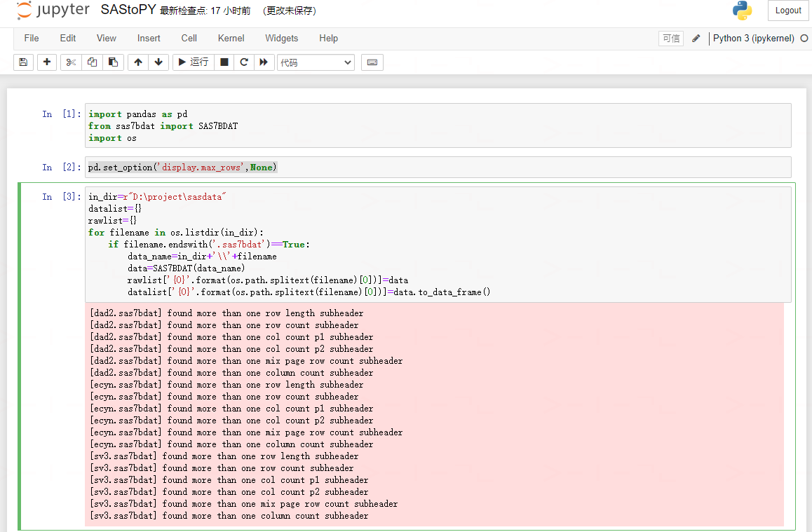Move the selected cell down
This screenshot has height=532, width=812.
(x=158, y=62)
